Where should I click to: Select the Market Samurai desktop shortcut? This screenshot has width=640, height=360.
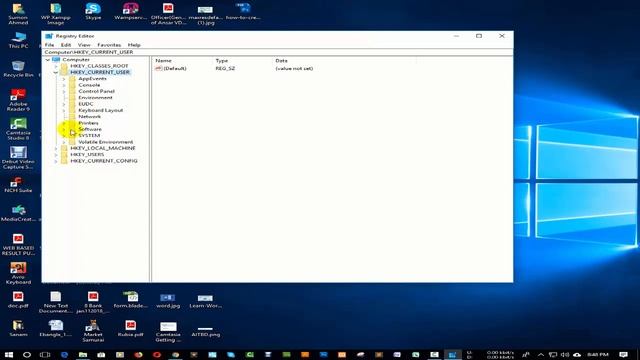point(93,331)
